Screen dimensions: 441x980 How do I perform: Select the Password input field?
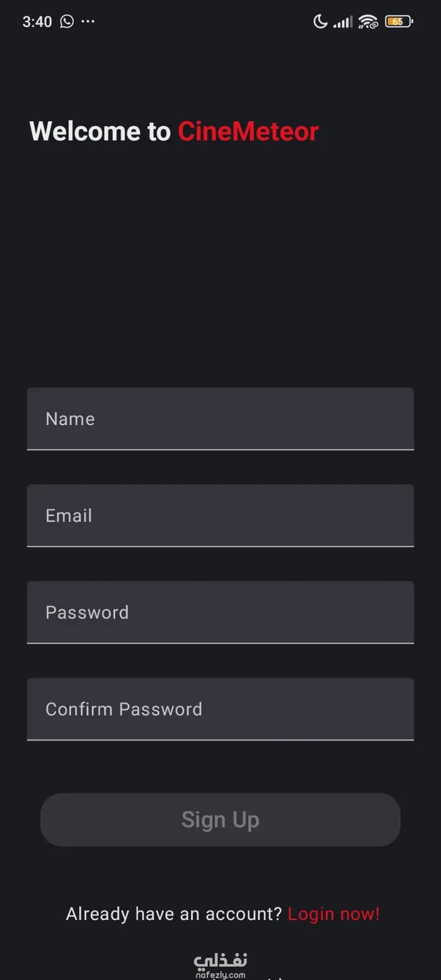click(x=221, y=612)
